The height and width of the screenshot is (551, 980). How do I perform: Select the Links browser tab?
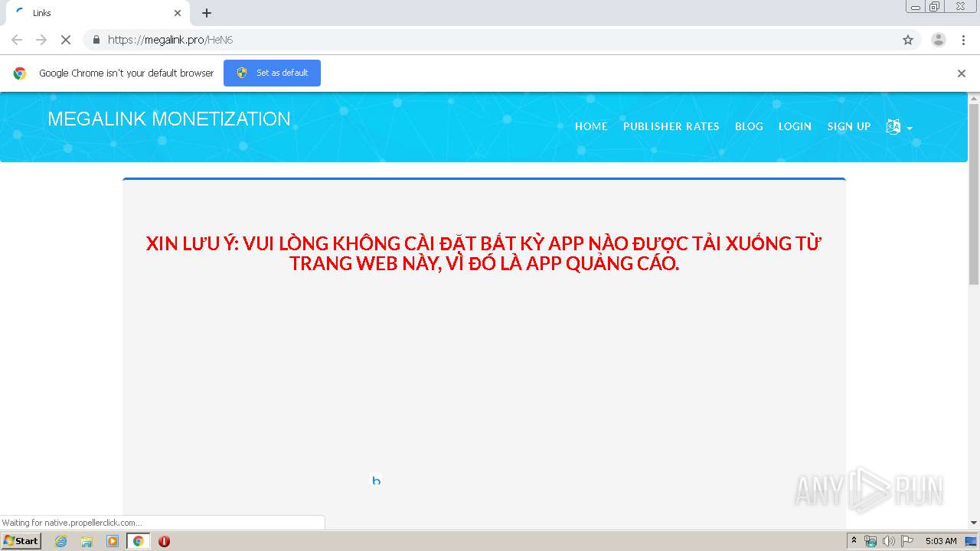[96, 13]
